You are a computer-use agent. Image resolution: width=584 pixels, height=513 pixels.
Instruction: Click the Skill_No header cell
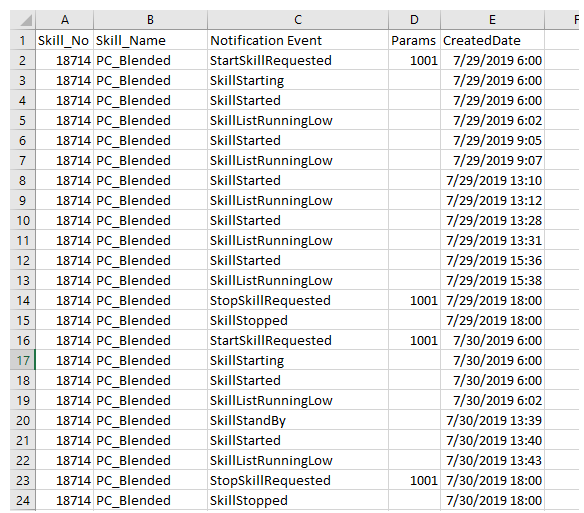point(65,40)
